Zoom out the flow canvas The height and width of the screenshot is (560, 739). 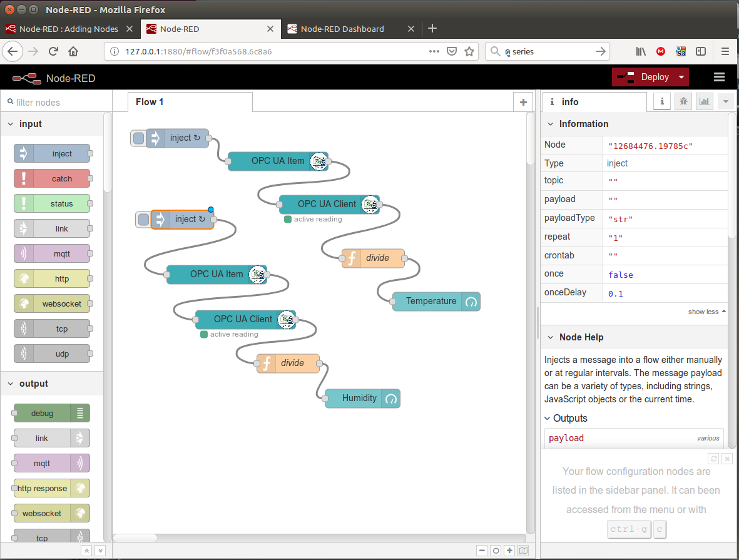click(482, 551)
